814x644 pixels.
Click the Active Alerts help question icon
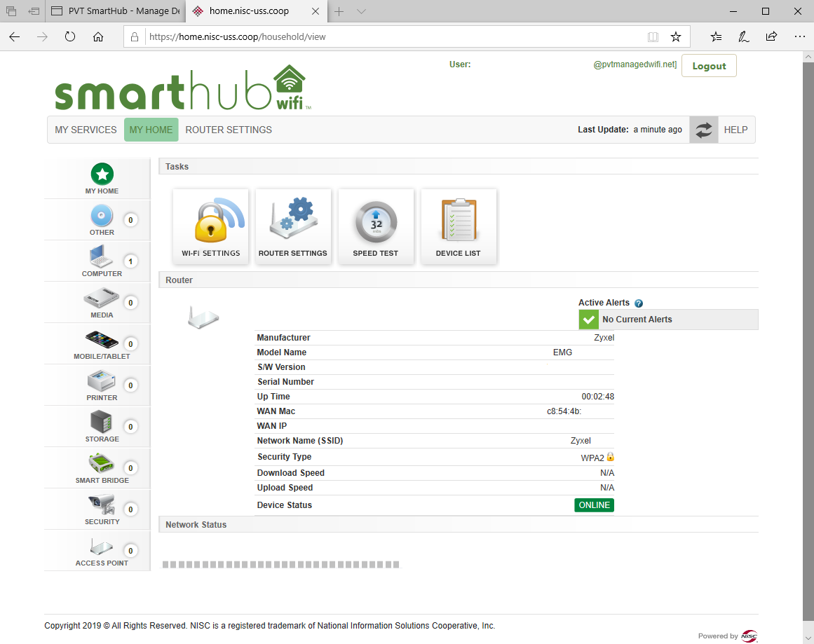click(x=639, y=303)
